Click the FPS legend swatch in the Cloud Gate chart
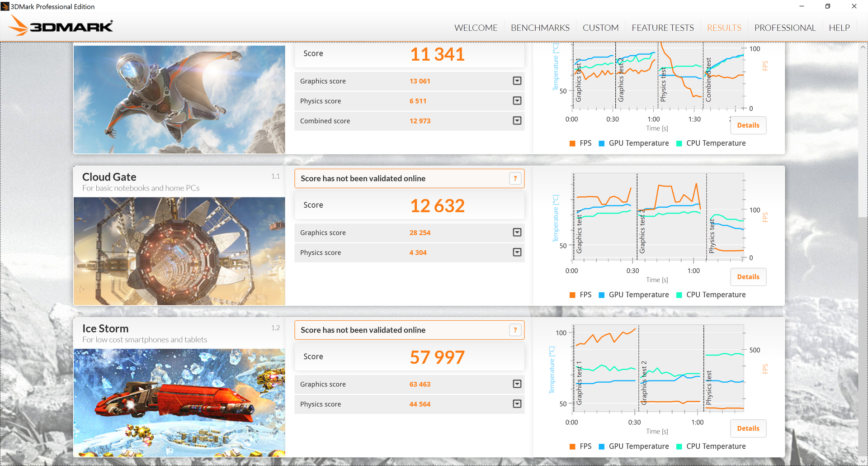 (572, 295)
